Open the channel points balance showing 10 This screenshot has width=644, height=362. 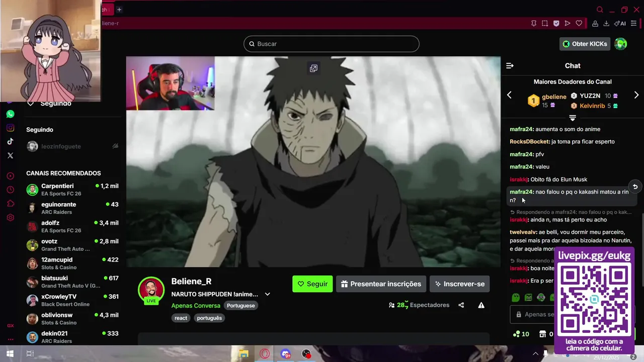tap(521, 334)
